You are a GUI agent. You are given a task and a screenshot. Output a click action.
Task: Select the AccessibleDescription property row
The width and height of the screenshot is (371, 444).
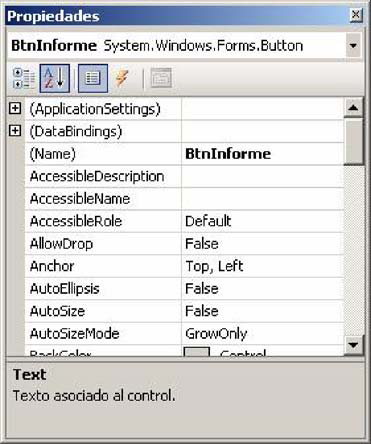[x=184, y=176]
